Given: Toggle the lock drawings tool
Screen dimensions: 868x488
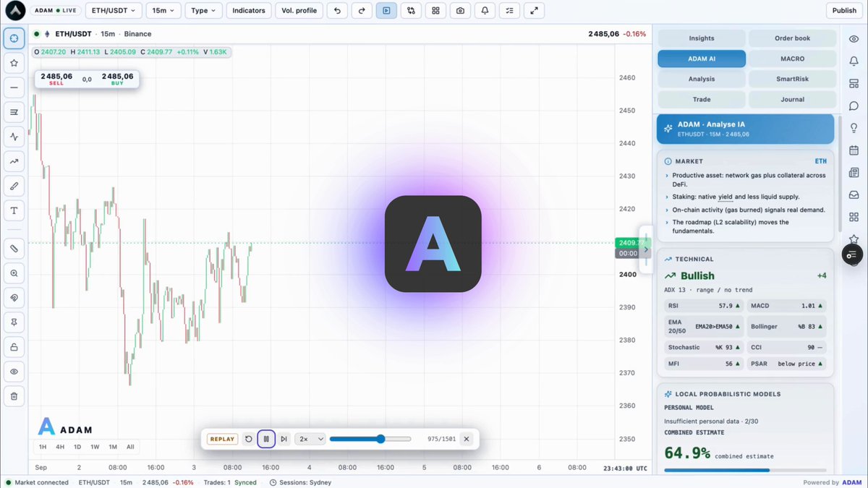Looking at the screenshot, I should 14,347.
